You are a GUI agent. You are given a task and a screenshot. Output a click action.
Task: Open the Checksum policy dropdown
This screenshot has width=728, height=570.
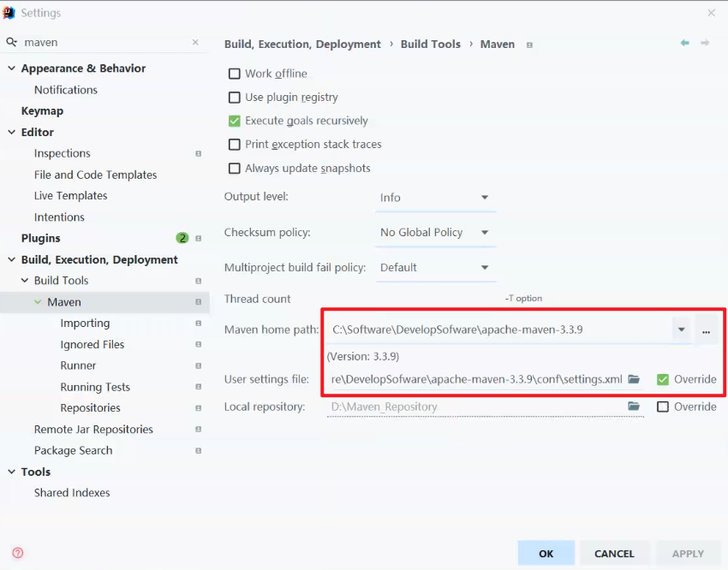[x=435, y=232]
